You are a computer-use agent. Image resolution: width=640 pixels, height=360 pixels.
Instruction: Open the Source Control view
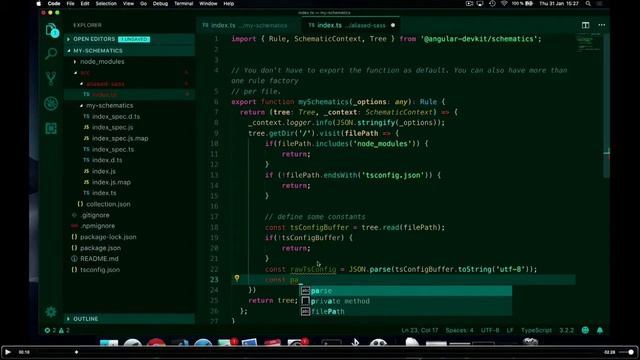(x=51, y=78)
